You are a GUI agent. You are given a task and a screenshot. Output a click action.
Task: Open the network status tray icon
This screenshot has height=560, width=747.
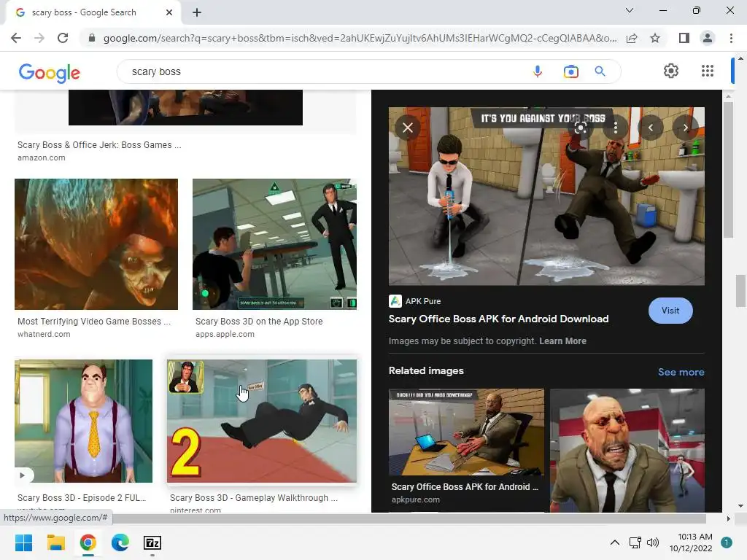[635, 542]
